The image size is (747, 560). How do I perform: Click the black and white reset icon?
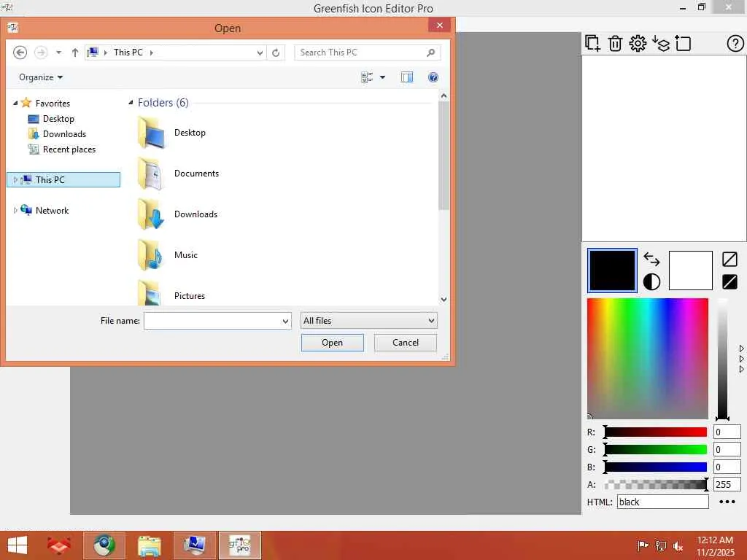pyautogui.click(x=651, y=282)
